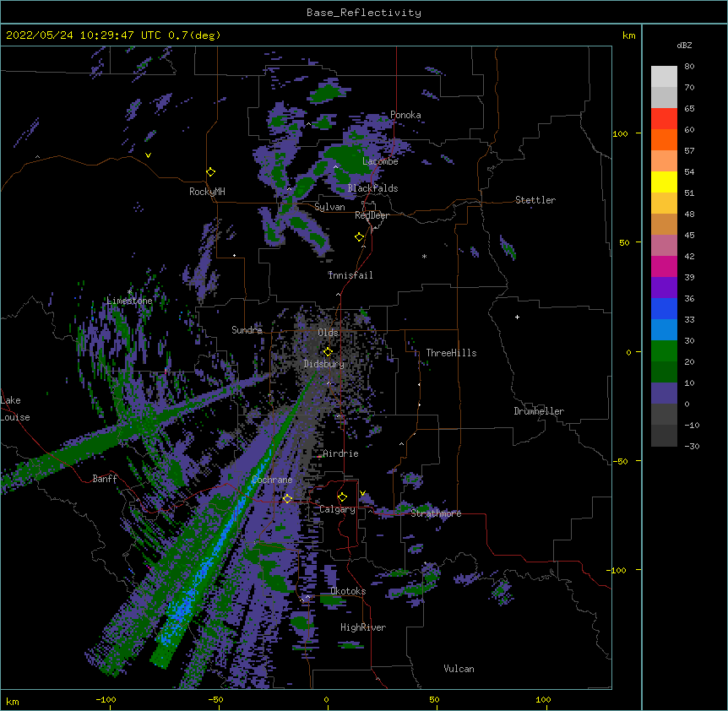Select the red 60-65 dBZ legend swatch
Viewport: 728px width, 711px height.
pos(664,119)
